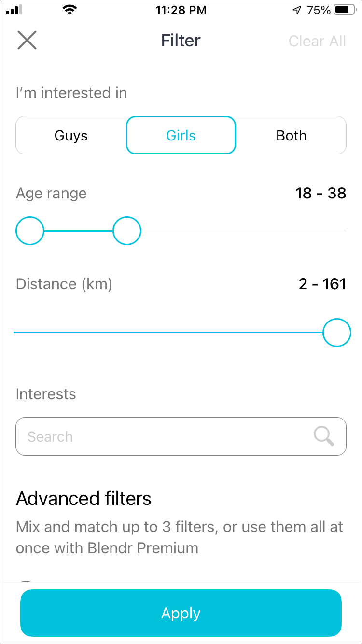Tap the battery icon in status bar
The width and height of the screenshot is (362, 644).
click(x=344, y=10)
